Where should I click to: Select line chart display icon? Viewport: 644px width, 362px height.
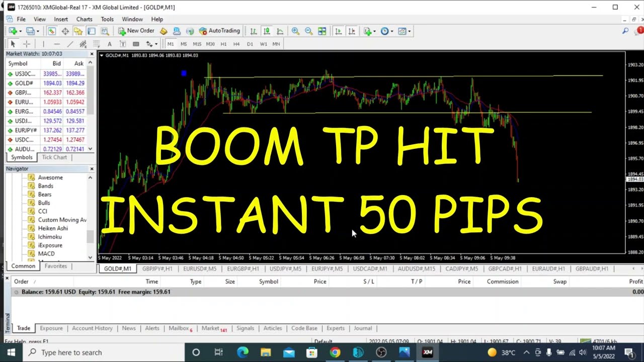tap(280, 31)
